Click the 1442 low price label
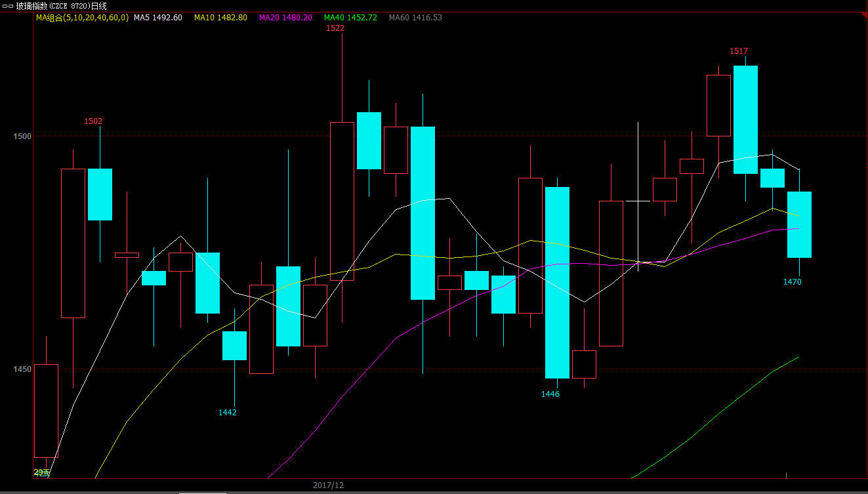Viewport: 868px width, 494px height. point(228,413)
